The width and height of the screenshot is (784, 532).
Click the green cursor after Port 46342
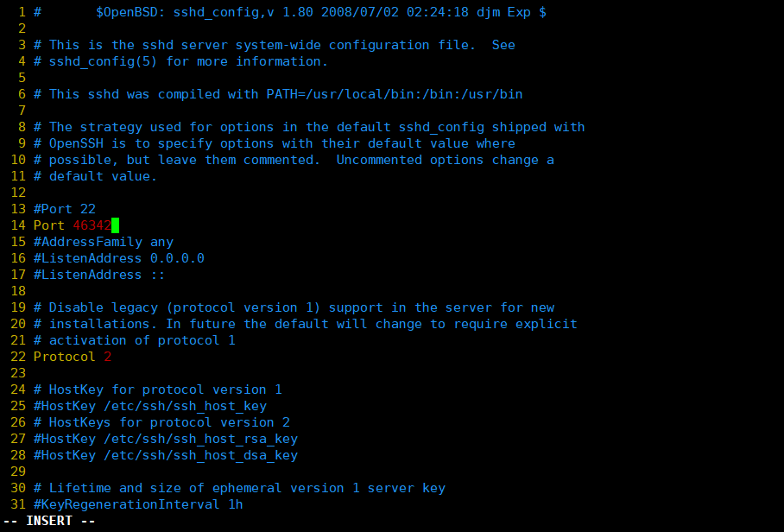[115, 225]
